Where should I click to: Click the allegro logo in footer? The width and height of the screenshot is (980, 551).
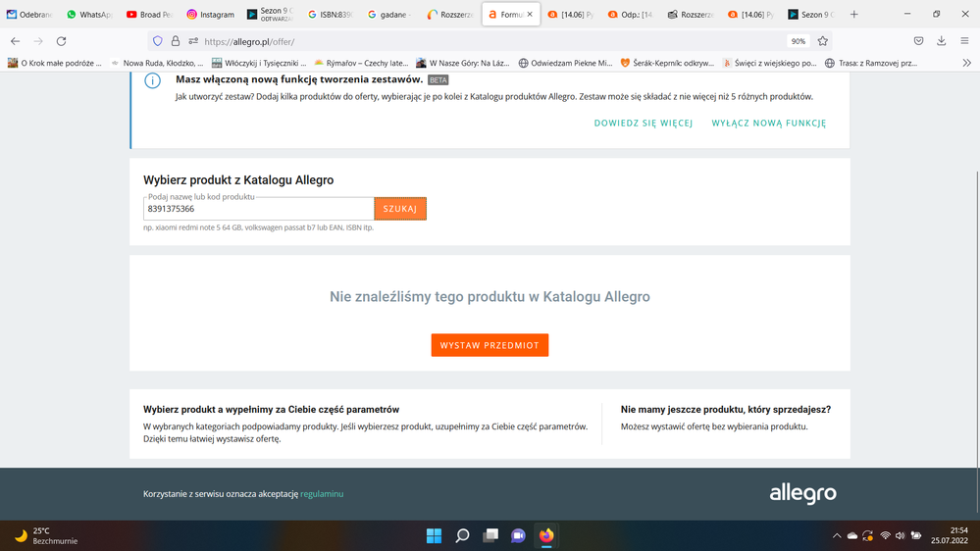[x=802, y=493]
